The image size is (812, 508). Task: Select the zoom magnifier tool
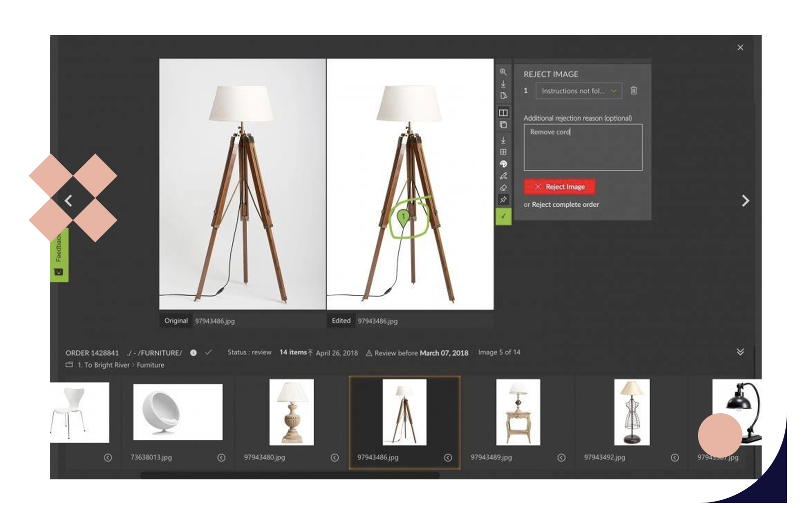[503, 72]
